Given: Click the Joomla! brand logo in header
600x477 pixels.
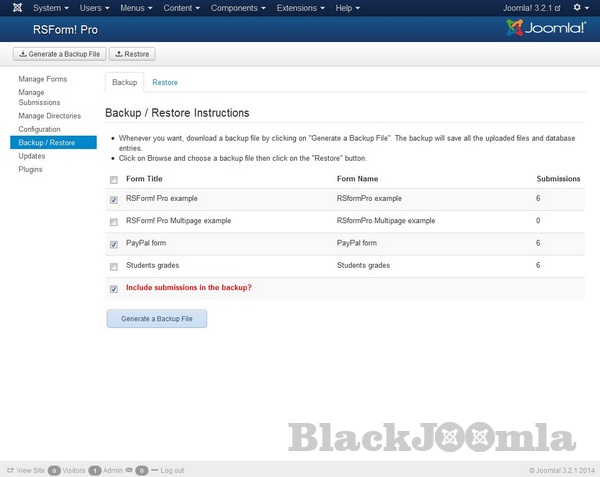Looking at the screenshot, I should 546,28.
